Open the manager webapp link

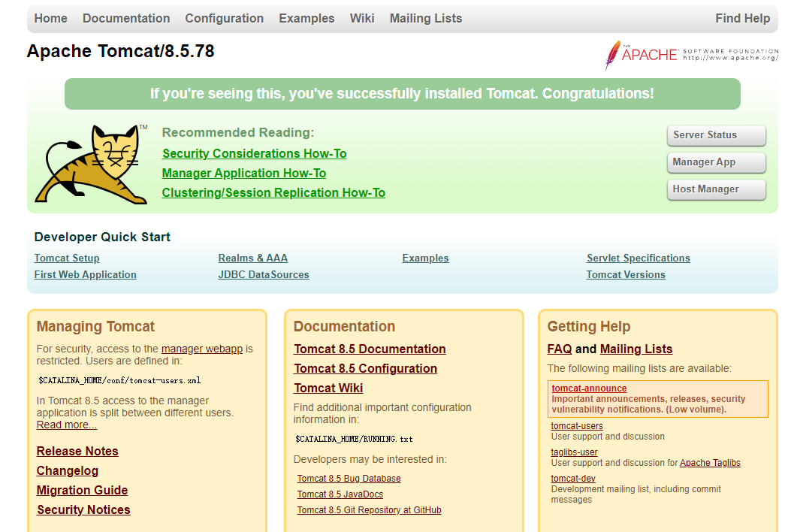point(202,349)
